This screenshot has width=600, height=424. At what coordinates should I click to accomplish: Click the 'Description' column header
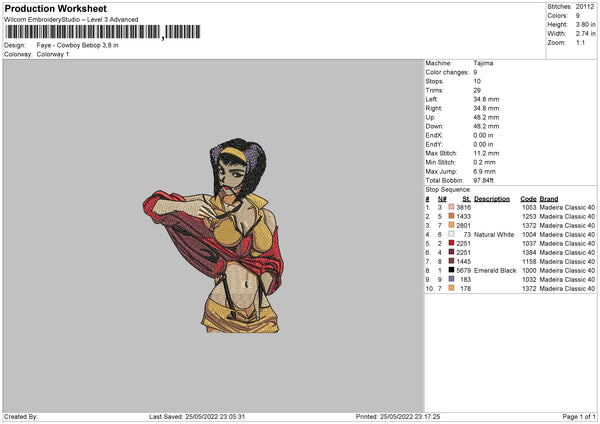click(492, 199)
